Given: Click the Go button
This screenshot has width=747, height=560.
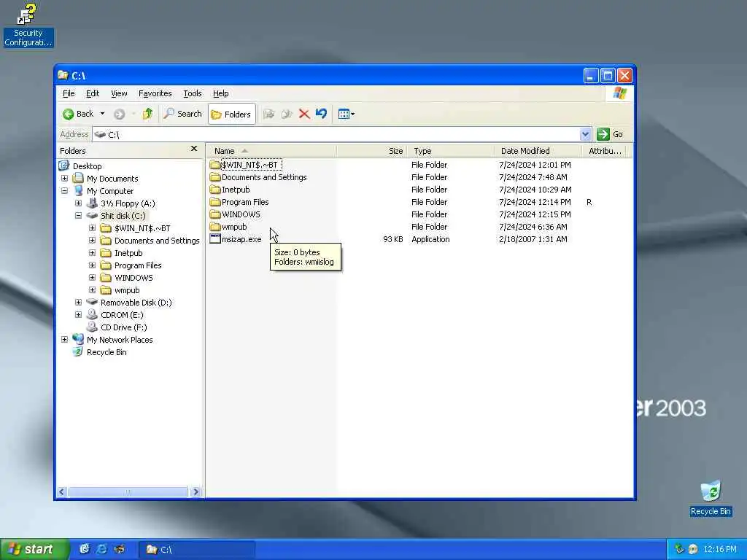Looking at the screenshot, I should tap(611, 134).
